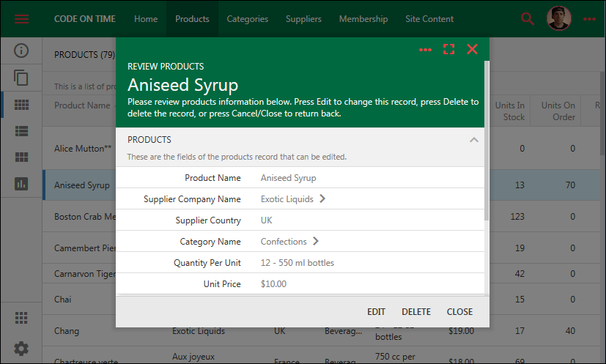Click the info icon in sidebar
The image size is (606, 364).
[x=21, y=51]
